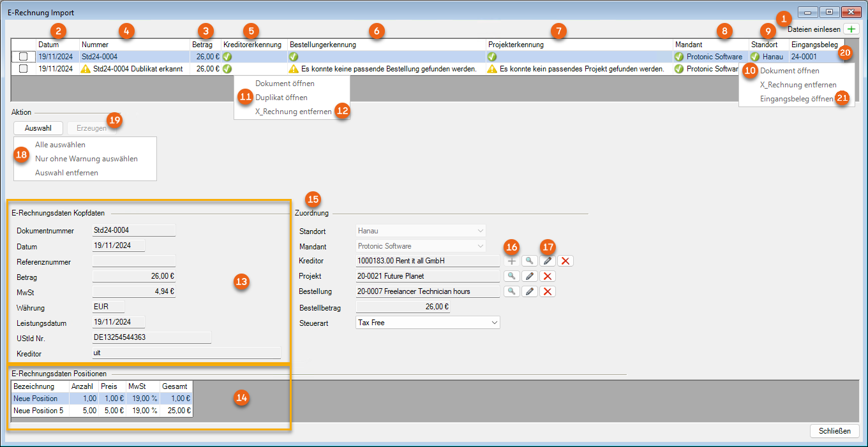Click the green plus Dateien einlesen icon
Image resolution: width=868 pixels, height=447 pixels.
pyautogui.click(x=851, y=29)
